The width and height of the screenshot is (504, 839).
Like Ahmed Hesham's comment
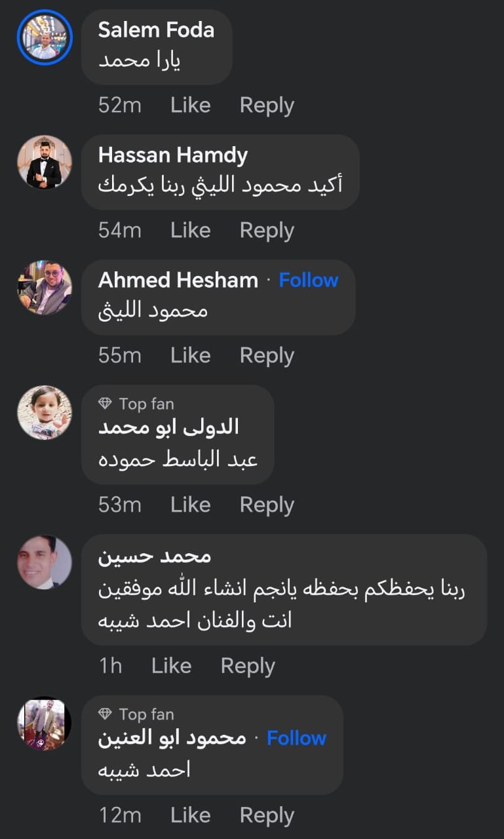tap(190, 355)
